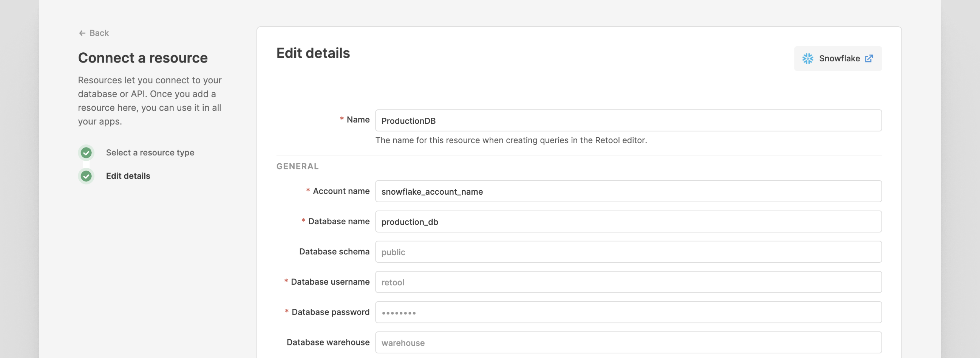This screenshot has width=980, height=358.
Task: Focus the Name field containing ProductionDB
Action: point(628,121)
